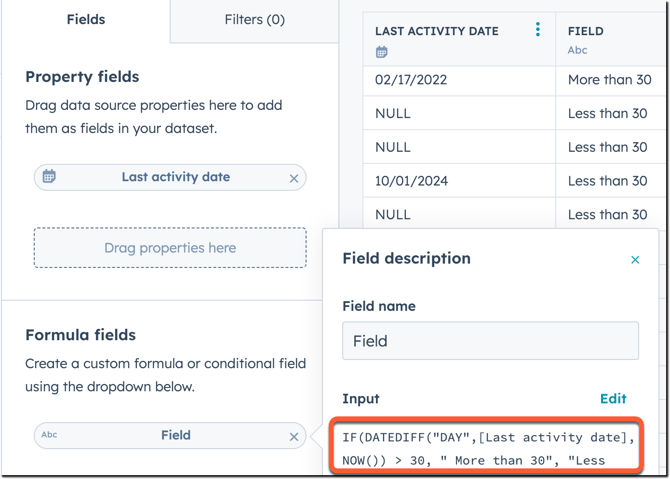The image size is (670, 479).
Task: Select the Field formula chip
Action: [175, 435]
